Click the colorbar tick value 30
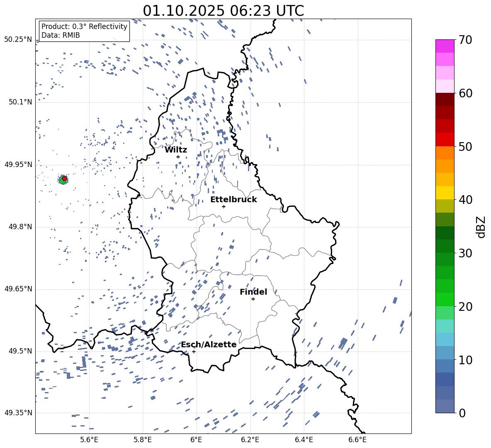 pyautogui.click(x=465, y=253)
